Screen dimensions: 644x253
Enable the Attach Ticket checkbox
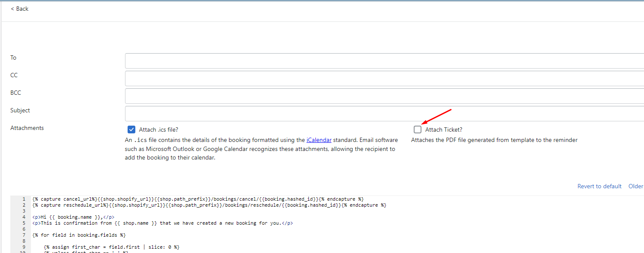(x=418, y=130)
